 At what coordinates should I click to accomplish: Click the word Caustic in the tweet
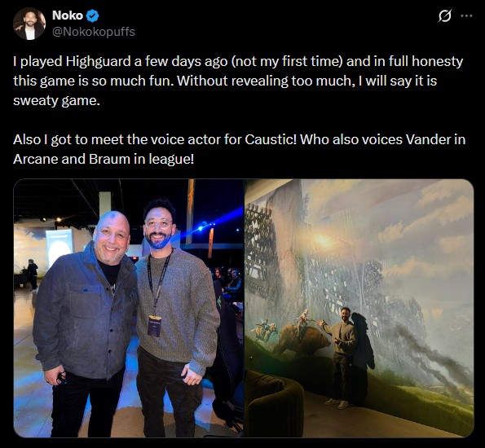[271, 139]
